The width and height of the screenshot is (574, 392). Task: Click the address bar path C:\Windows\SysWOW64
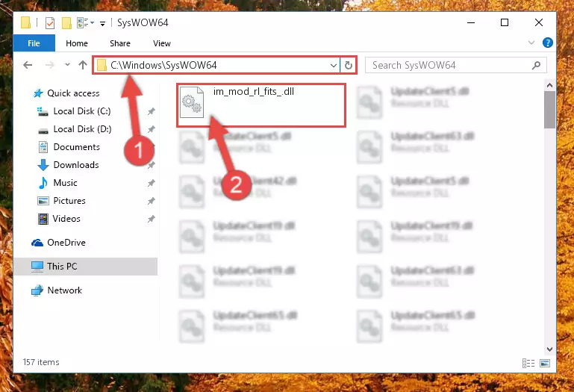point(163,65)
